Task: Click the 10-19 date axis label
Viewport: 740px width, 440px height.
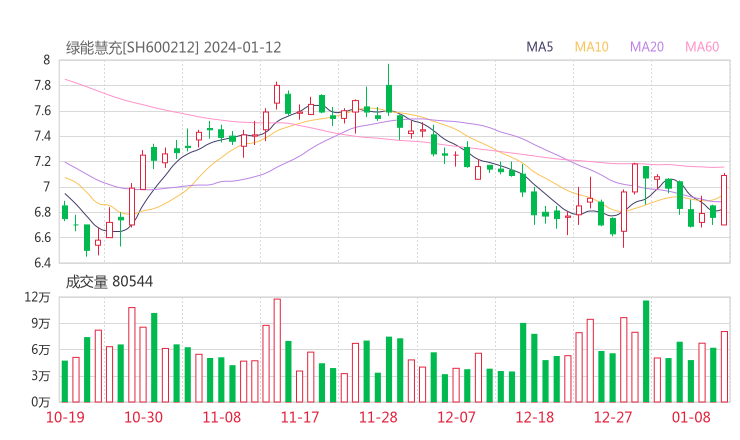Action: (65, 417)
